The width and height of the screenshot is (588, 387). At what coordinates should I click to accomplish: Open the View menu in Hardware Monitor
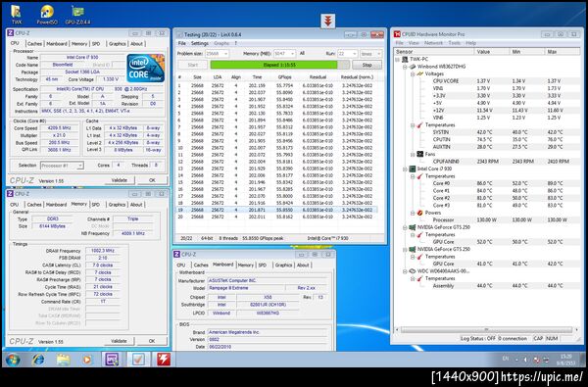tap(414, 43)
